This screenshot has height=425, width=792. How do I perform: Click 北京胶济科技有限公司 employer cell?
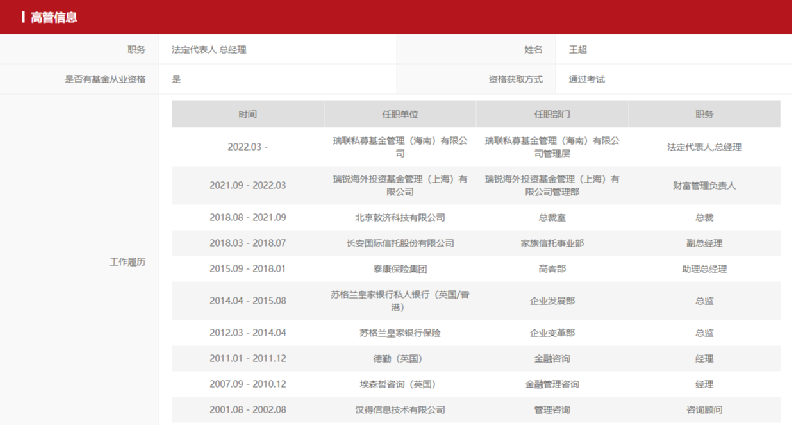(x=399, y=217)
